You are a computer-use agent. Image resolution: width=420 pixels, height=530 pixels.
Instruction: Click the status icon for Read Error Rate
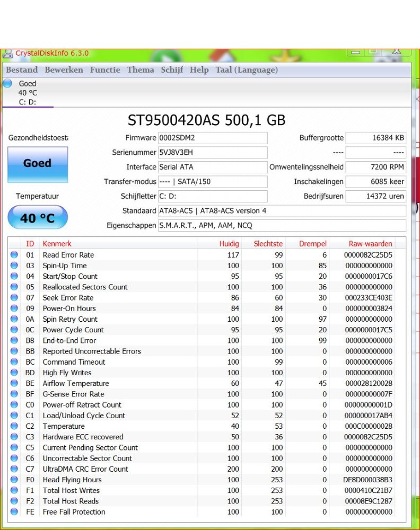pos(14,255)
